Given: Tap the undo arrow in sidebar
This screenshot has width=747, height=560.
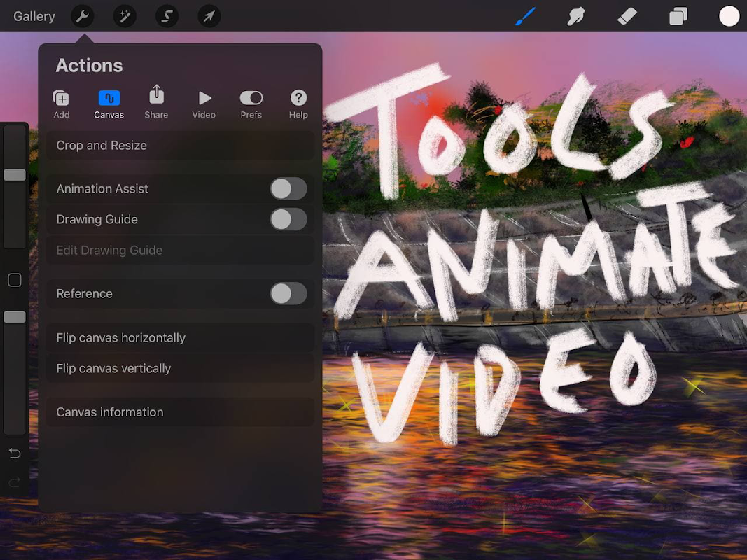Looking at the screenshot, I should coord(14,454).
